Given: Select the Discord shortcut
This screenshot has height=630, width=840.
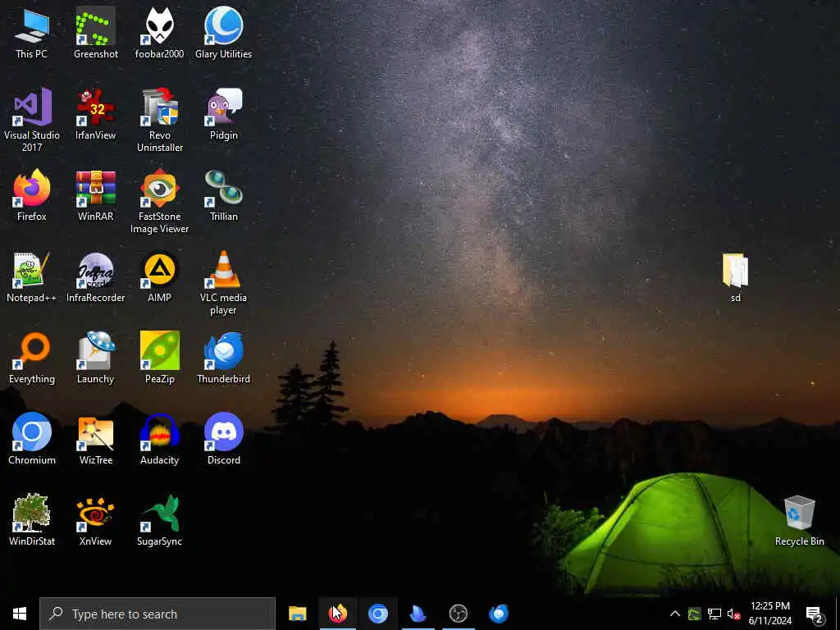Looking at the screenshot, I should point(223,439).
